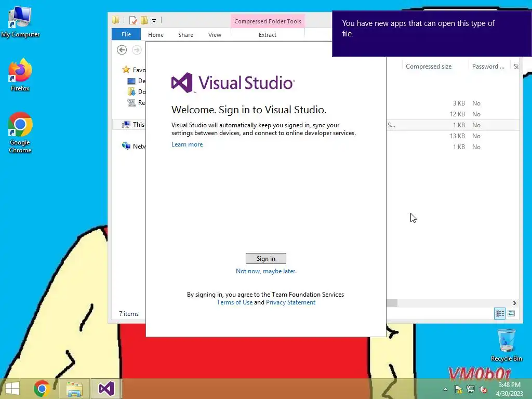Click Visual Studio taskbar icon

106,389
